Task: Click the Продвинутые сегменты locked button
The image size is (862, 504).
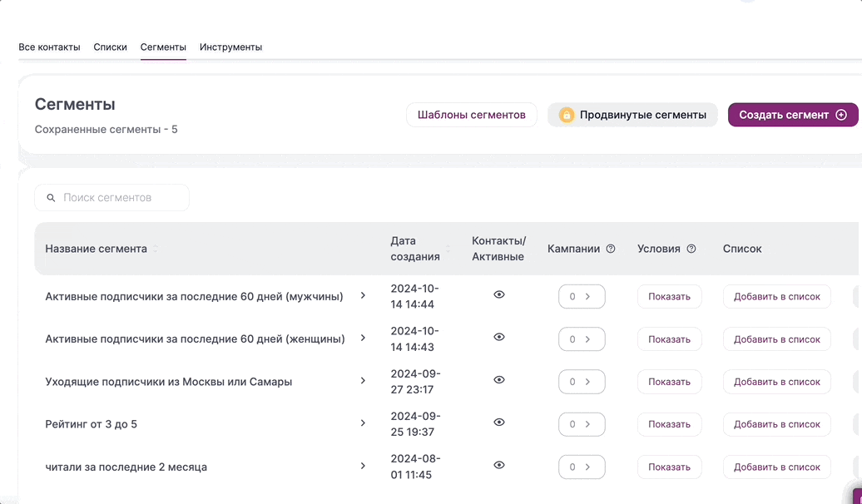Action: [x=632, y=115]
